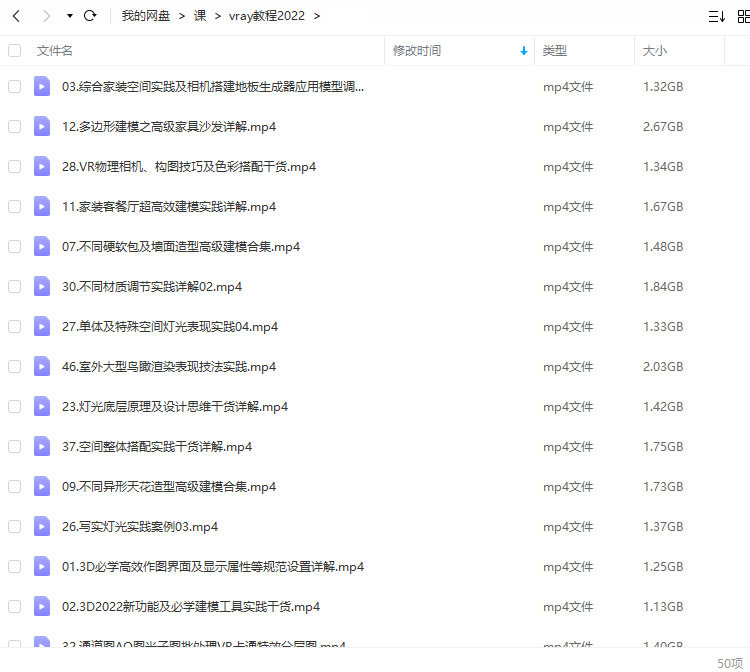Check the box for 28.VR物理相机 file
Screen dimensions: 750x672
14,167
